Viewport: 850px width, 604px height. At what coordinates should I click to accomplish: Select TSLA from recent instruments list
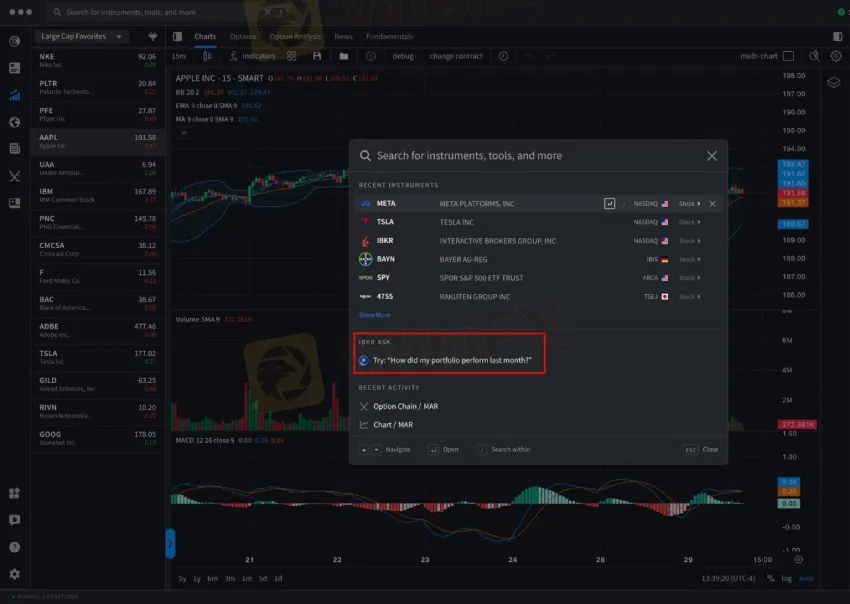click(385, 222)
